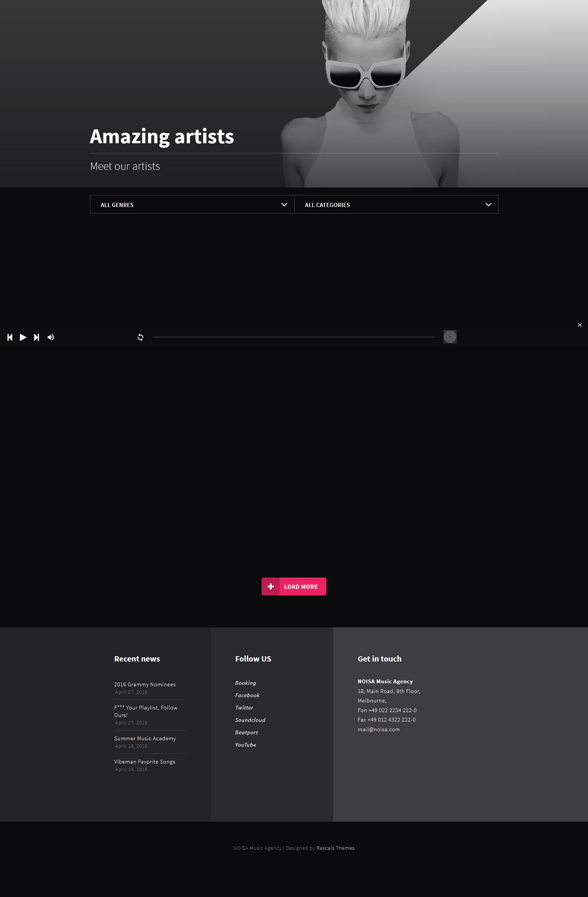
Task: Click the Recent news heading
Action: [x=137, y=659]
